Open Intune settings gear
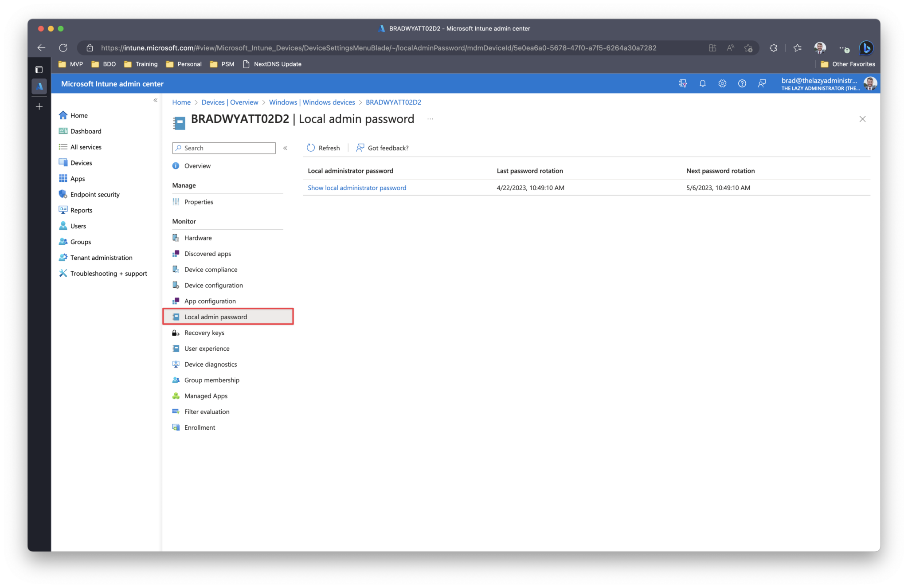Viewport: 908px width, 588px height. [x=722, y=83]
